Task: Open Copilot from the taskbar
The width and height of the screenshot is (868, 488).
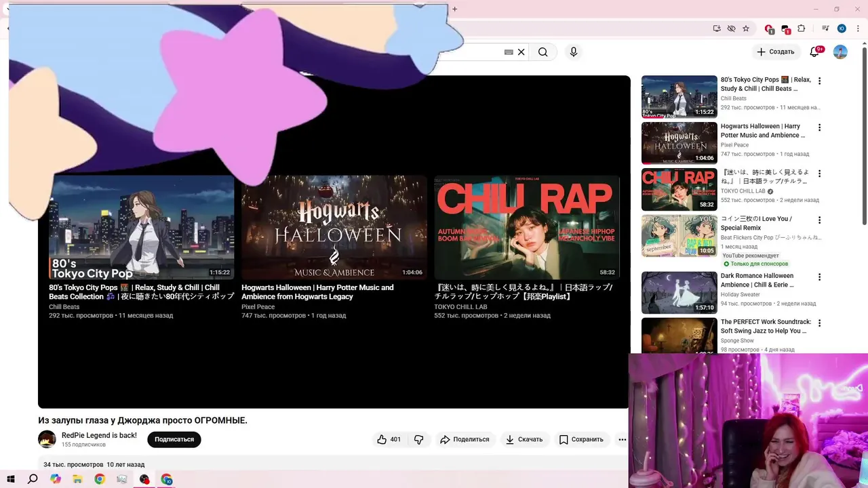Action: pos(55,479)
